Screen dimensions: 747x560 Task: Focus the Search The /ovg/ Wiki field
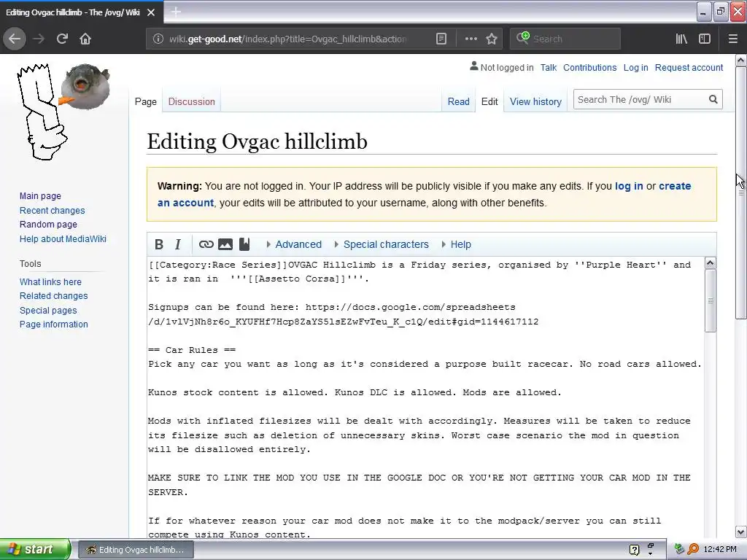point(640,99)
